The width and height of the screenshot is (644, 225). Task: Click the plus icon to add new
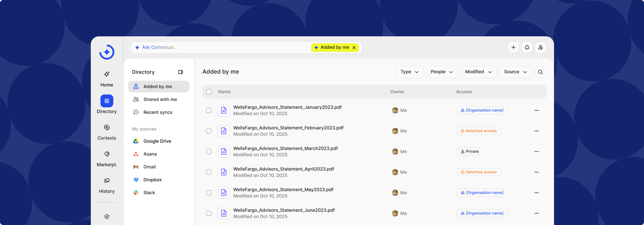(x=513, y=47)
